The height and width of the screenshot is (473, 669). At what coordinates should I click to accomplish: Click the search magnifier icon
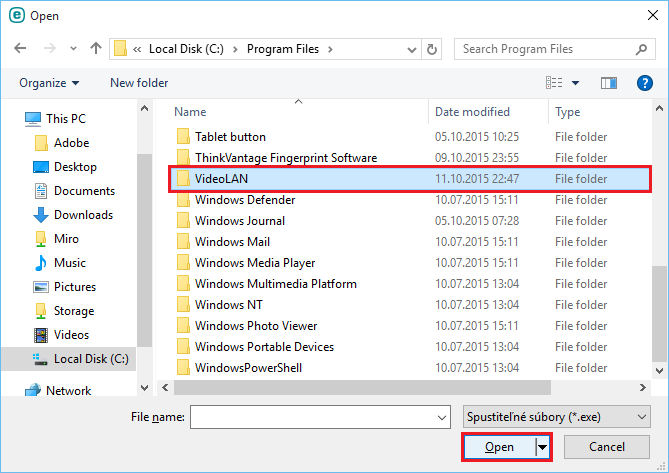point(640,48)
